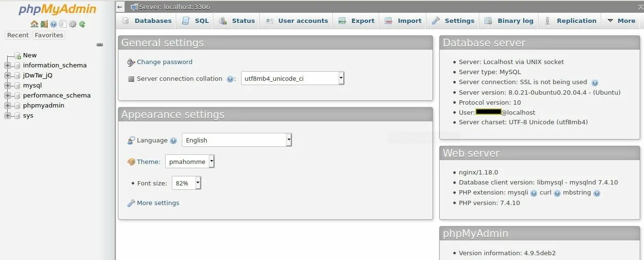Click help icon after mbstring extension
This screenshot has width=644, height=260.
coord(597,193)
